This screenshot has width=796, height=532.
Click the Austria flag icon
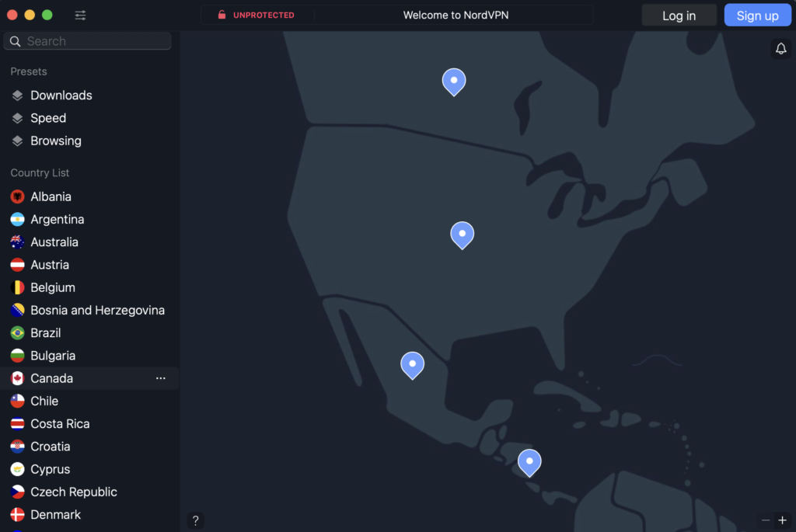click(x=17, y=265)
